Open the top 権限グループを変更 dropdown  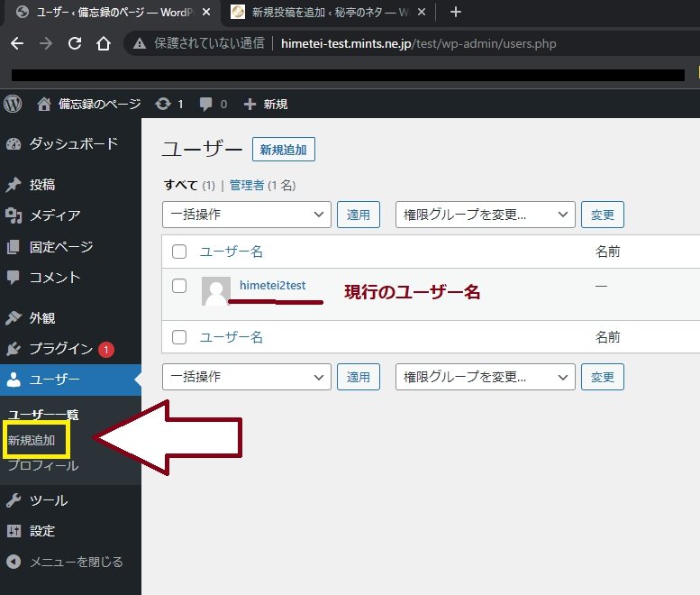[x=486, y=215]
